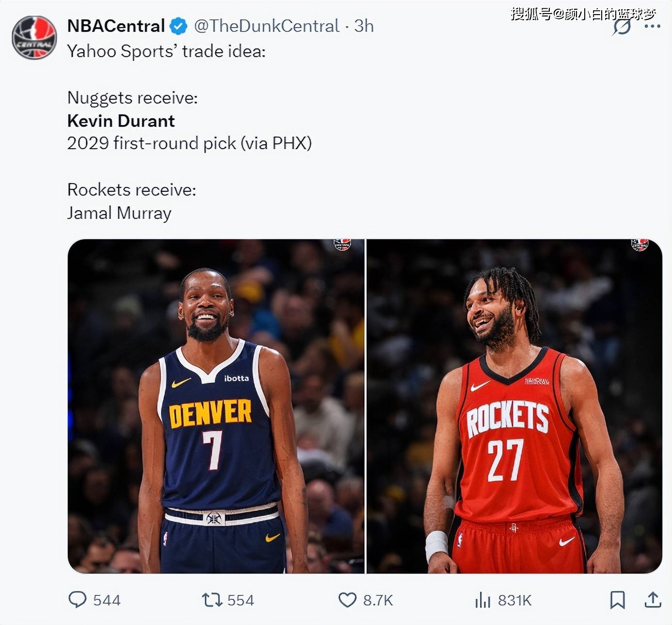
Task: Click the 831K views count
Action: point(514,600)
